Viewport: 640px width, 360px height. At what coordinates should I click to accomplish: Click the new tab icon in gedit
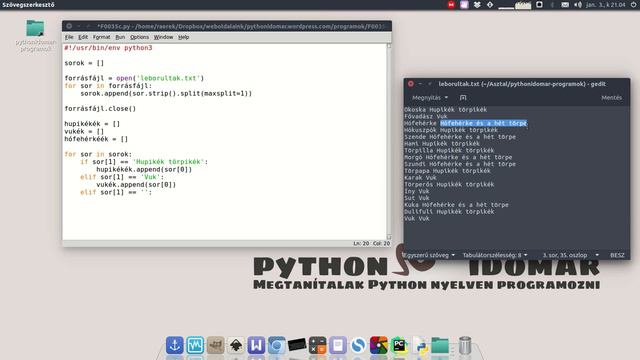(x=463, y=98)
